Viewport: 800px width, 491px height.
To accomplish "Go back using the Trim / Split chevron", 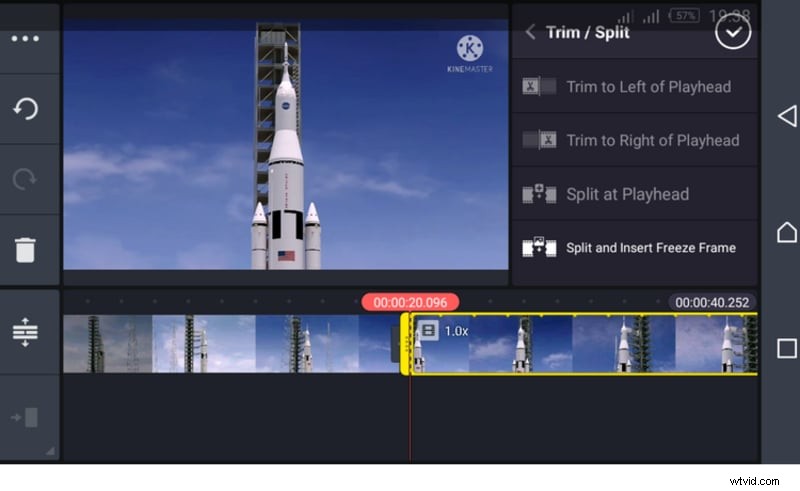I will pyautogui.click(x=530, y=32).
